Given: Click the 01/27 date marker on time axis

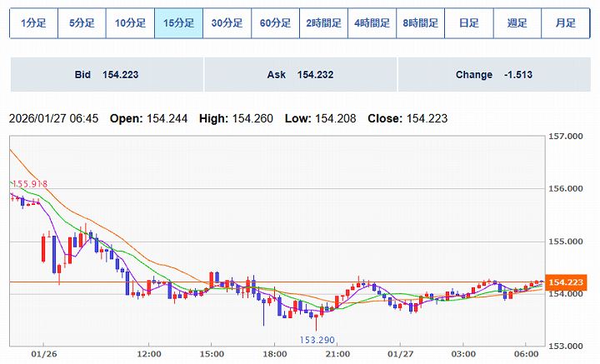Looking at the screenshot, I should tap(407, 354).
